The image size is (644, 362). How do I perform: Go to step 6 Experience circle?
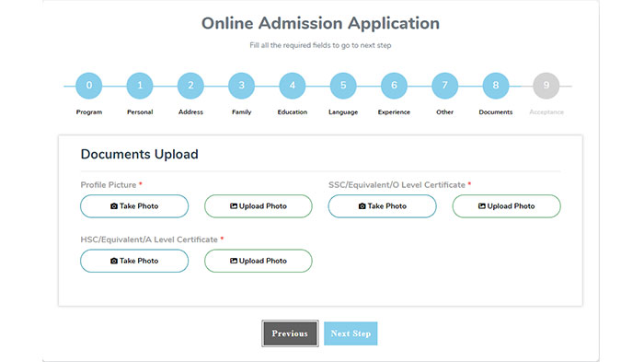pyautogui.click(x=394, y=86)
